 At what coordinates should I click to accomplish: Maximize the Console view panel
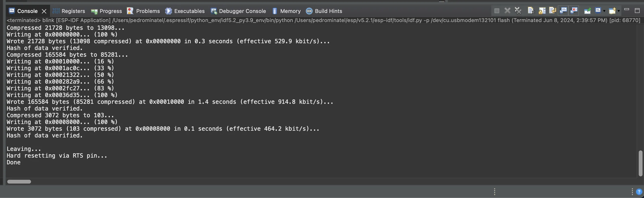pyautogui.click(x=637, y=11)
